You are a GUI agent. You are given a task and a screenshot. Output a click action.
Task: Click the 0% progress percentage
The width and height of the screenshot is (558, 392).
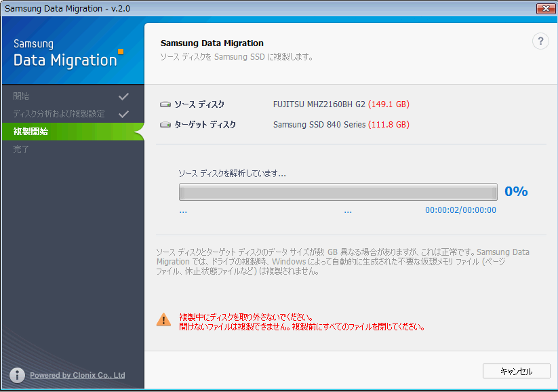516,191
